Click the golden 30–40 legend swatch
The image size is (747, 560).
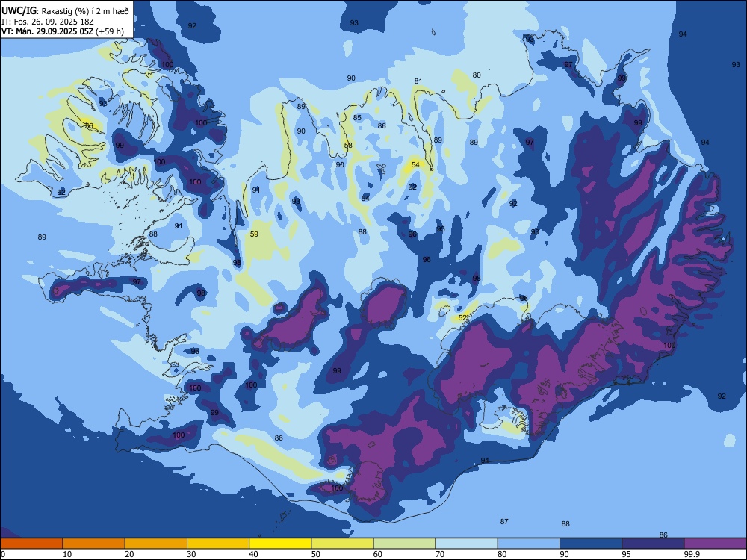[218, 544]
